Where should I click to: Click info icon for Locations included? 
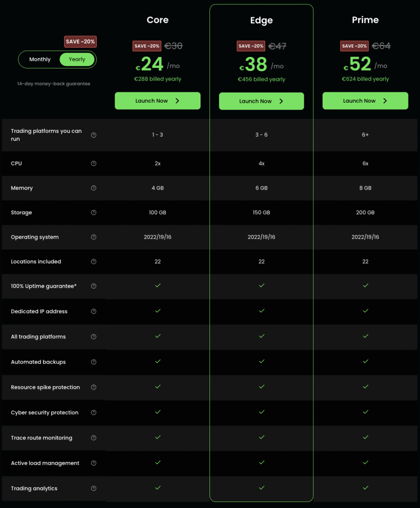[94, 261]
